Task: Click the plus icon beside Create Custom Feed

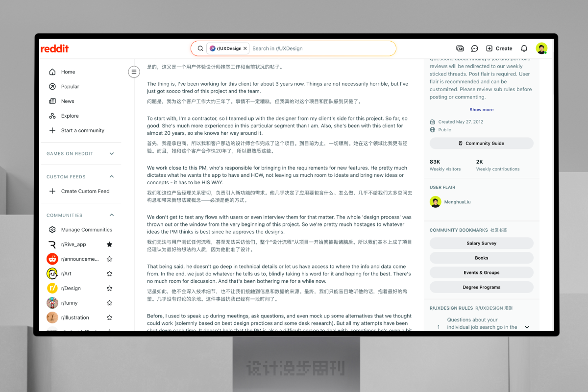Action: pos(52,192)
